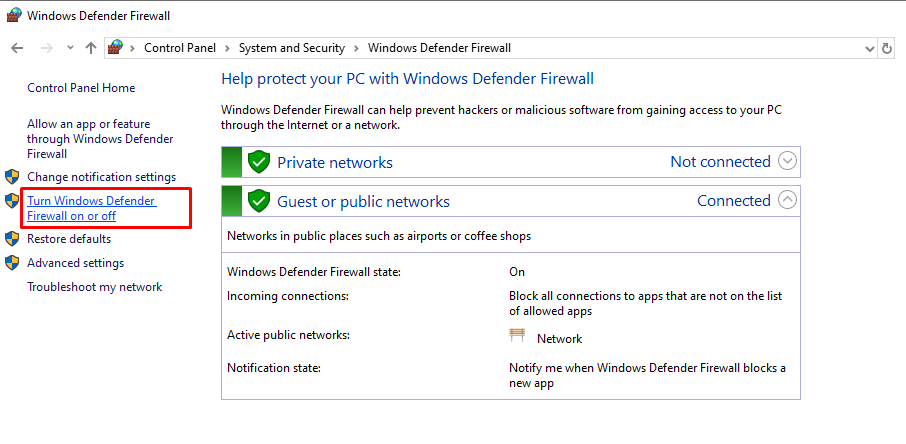Open Turn Windows Defender Firewall on or off
906x444 pixels.
point(92,209)
